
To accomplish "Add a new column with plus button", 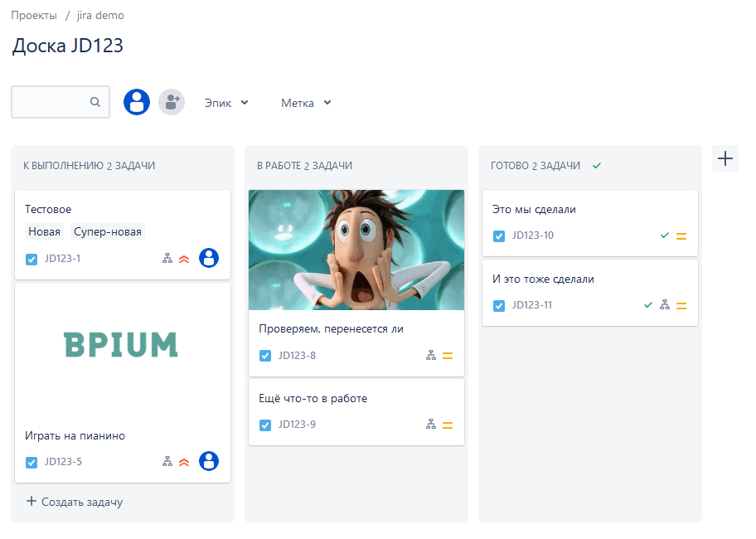I will click(724, 158).
